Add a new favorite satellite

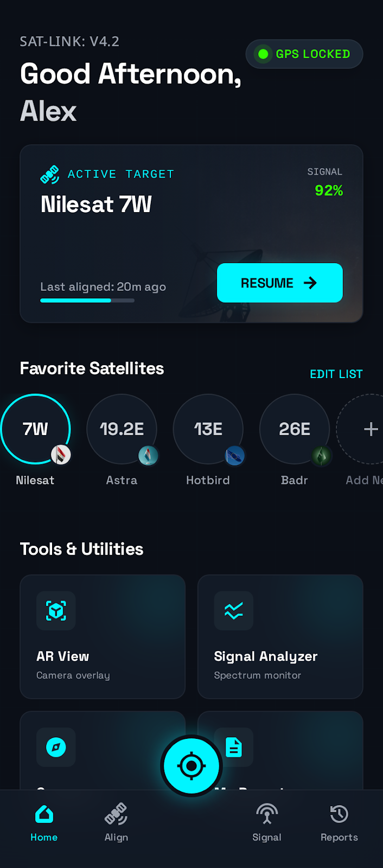[x=371, y=429]
